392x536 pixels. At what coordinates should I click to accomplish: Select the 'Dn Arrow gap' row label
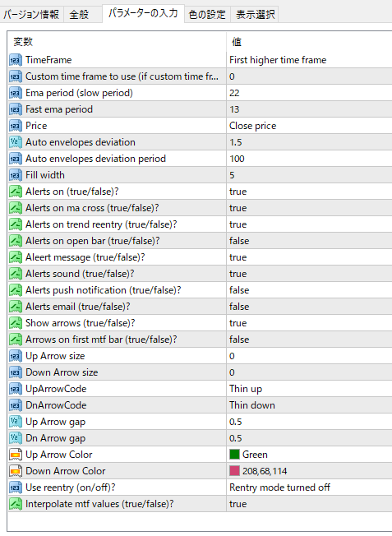click(55, 438)
